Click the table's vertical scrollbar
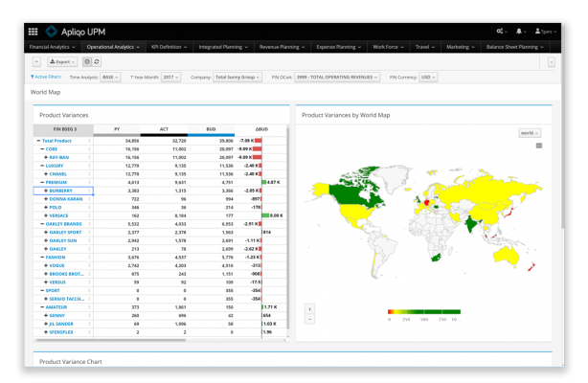This screenshot has width=588, height=383. (x=287, y=227)
